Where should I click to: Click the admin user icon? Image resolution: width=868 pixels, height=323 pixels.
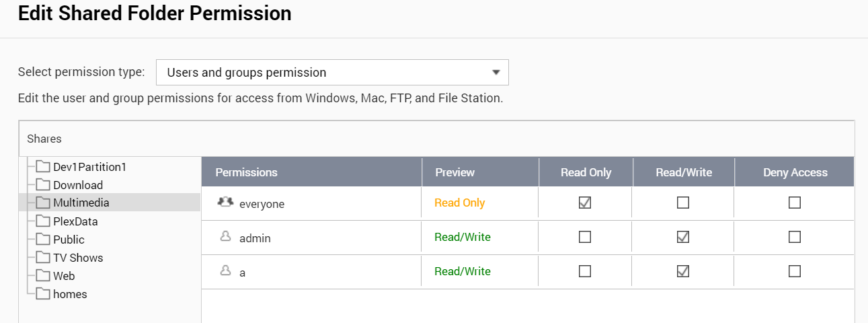(x=226, y=237)
